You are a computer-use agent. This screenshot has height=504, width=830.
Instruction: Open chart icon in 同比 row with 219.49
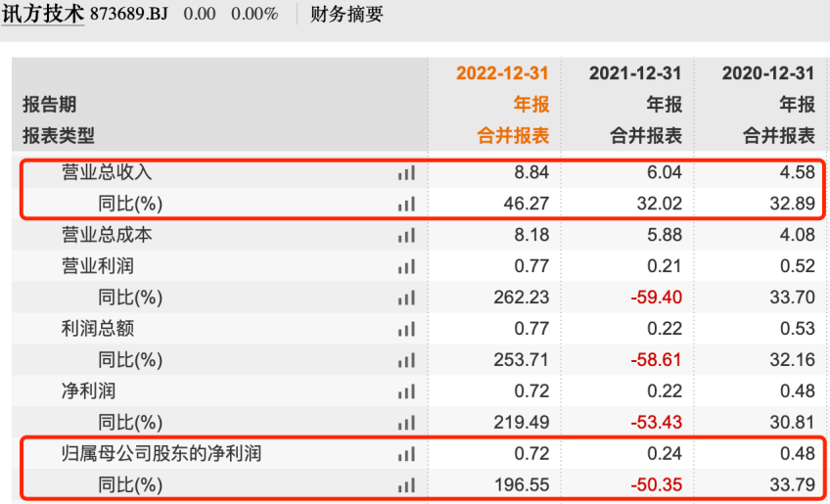[406, 423]
